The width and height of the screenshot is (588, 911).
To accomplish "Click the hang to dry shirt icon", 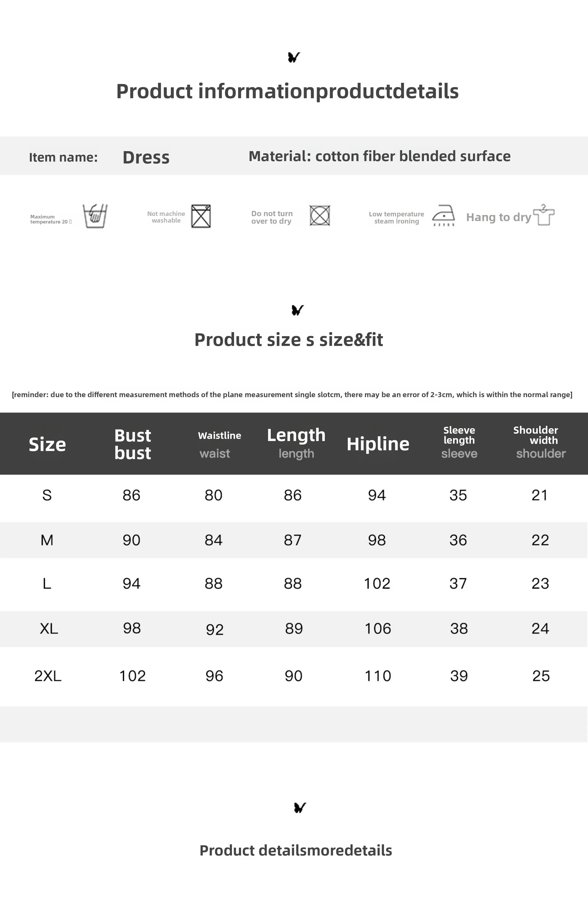I will point(544,215).
